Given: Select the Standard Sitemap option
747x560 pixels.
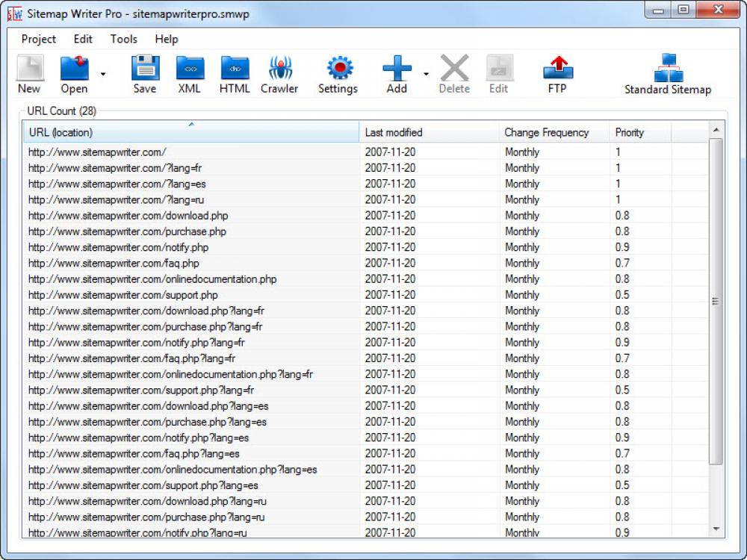Looking at the screenshot, I should pyautogui.click(x=667, y=72).
